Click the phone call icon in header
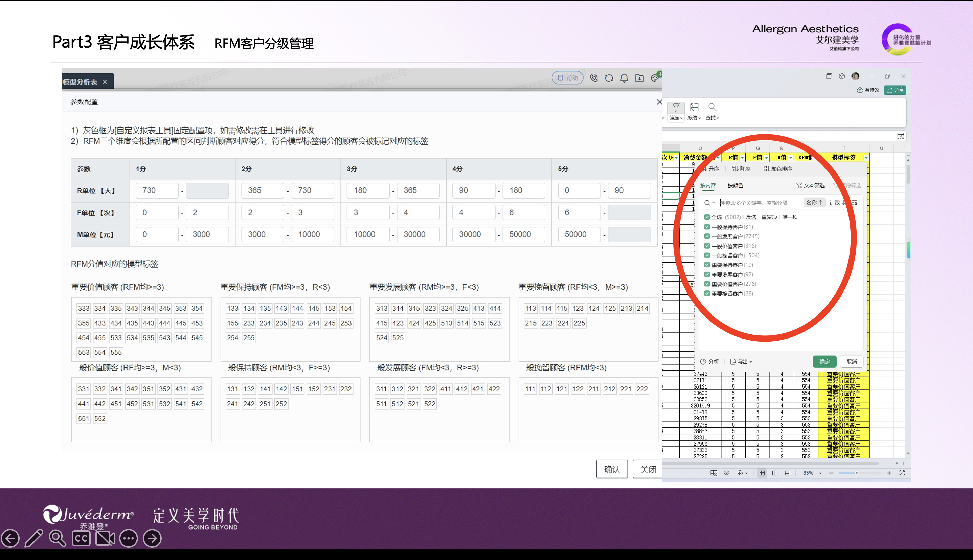 pyautogui.click(x=594, y=78)
